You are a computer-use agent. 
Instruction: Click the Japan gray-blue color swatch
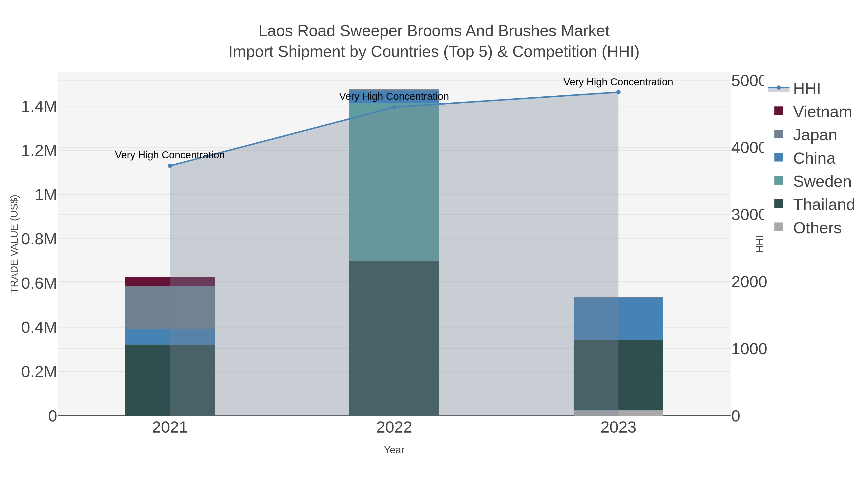pos(779,134)
